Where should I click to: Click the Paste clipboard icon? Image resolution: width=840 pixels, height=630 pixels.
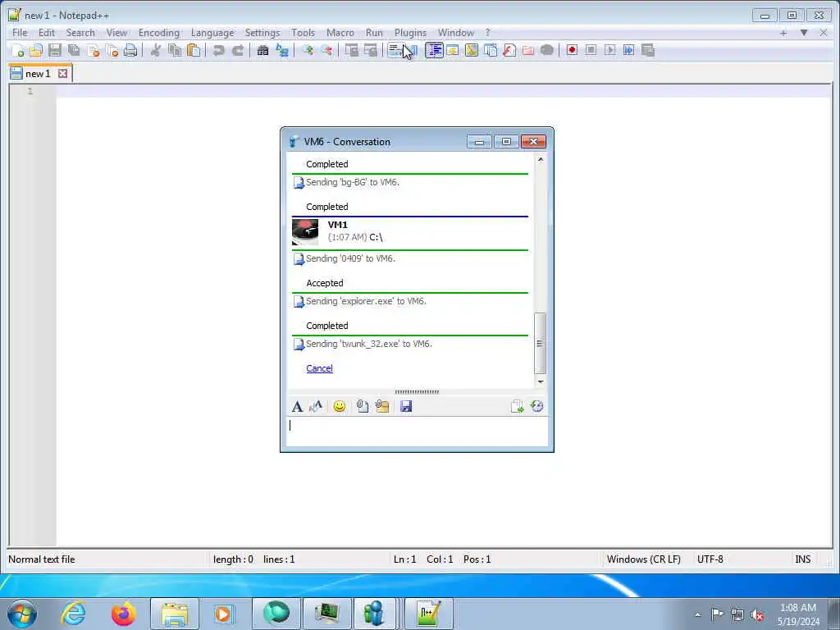pos(194,50)
